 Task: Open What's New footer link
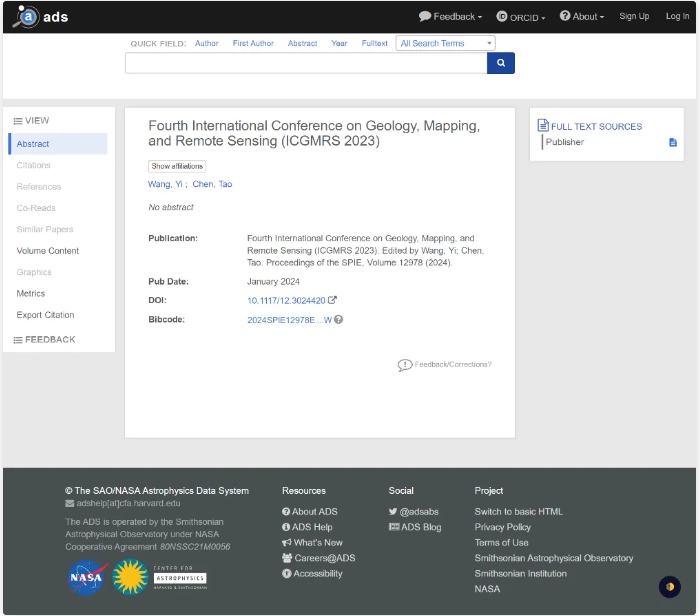[x=312, y=542]
